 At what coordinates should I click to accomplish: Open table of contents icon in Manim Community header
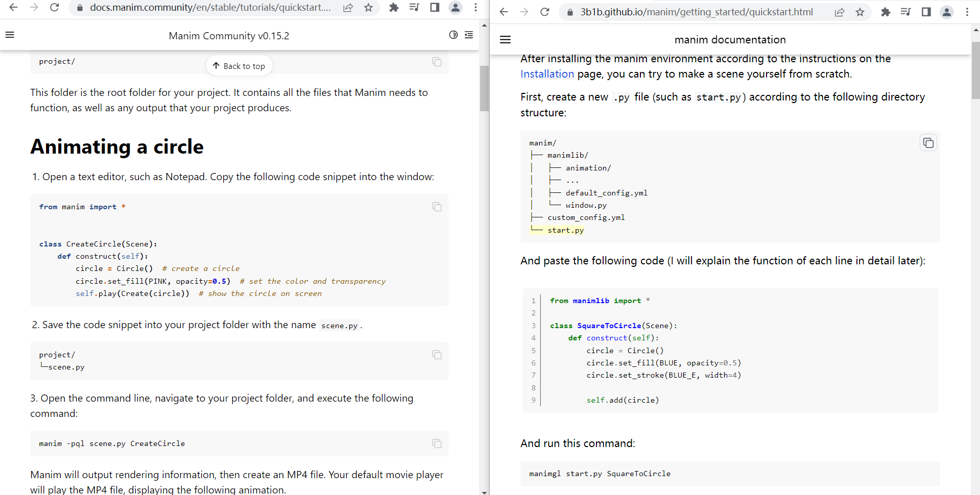point(469,35)
